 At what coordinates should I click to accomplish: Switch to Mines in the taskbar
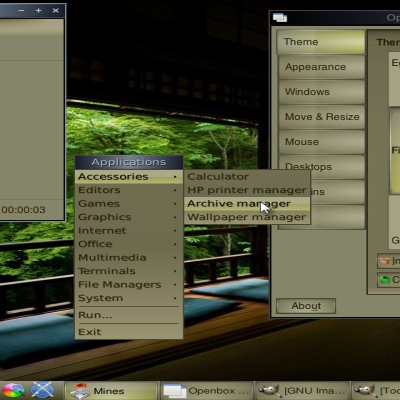(x=111, y=391)
